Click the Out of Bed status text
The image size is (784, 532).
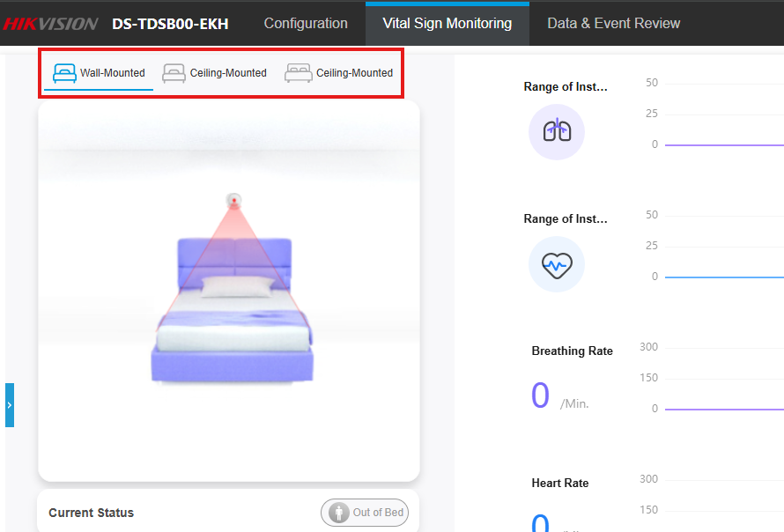pyautogui.click(x=378, y=513)
